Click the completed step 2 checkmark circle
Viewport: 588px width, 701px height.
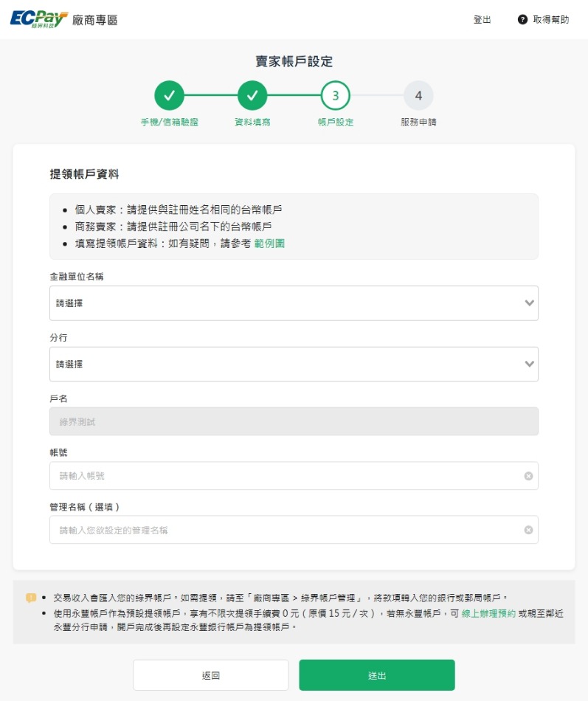(252, 95)
